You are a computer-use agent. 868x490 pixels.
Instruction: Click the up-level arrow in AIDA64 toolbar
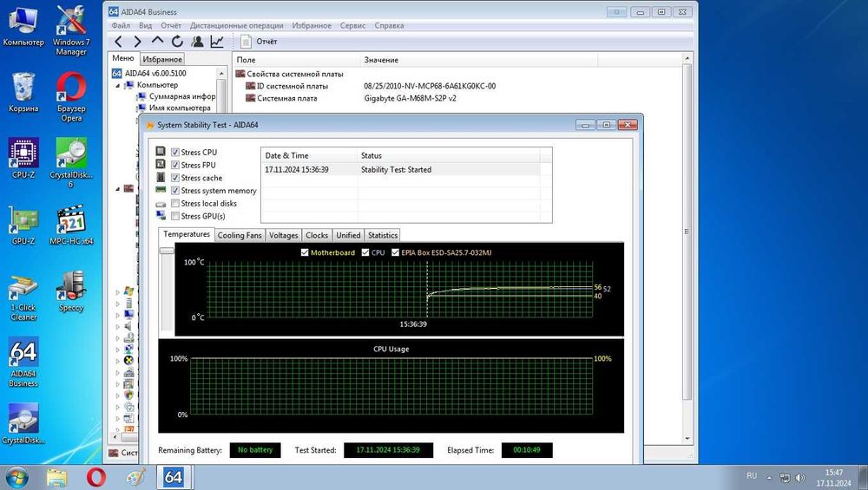point(157,41)
